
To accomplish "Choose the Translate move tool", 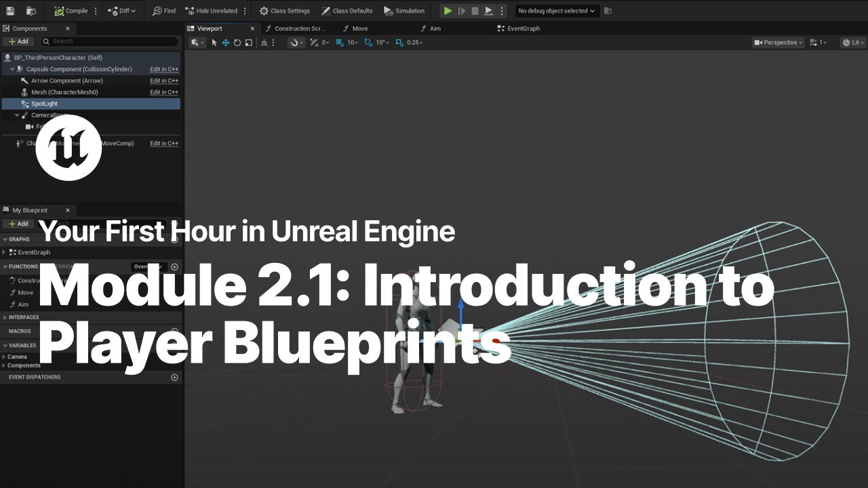I will (226, 42).
